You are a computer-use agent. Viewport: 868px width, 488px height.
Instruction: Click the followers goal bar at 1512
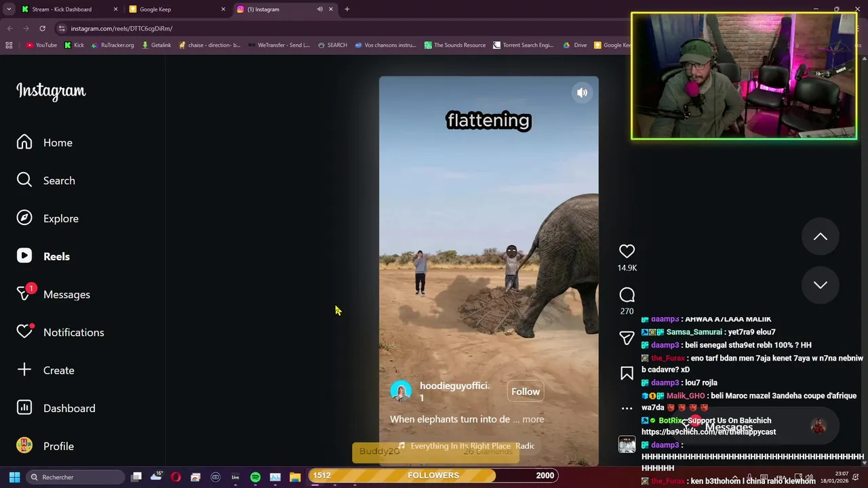point(433,475)
